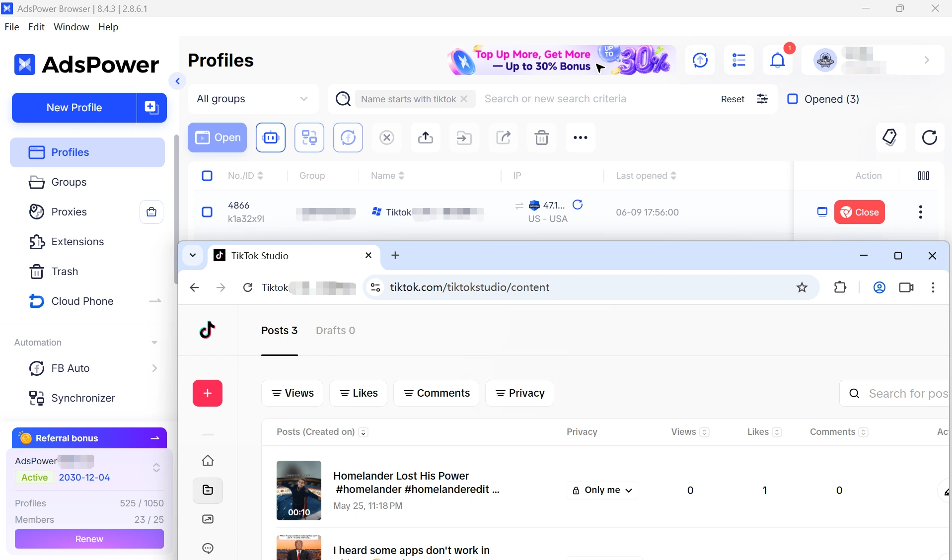Click the Open profiles button
The width and height of the screenshot is (952, 560).
(218, 138)
